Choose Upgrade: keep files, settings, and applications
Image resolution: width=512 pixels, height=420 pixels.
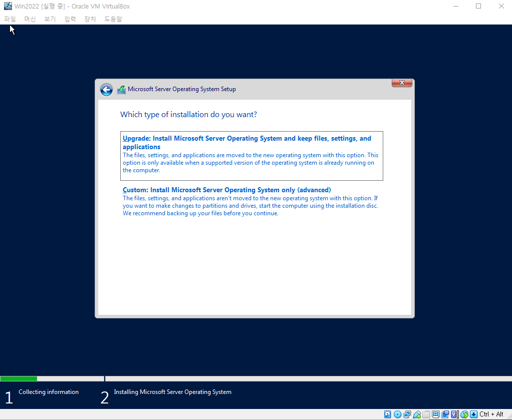click(251, 156)
